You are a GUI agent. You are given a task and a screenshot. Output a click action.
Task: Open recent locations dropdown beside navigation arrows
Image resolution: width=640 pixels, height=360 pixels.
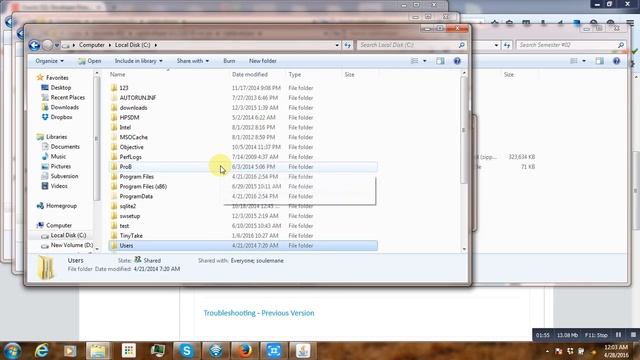pos(57,45)
